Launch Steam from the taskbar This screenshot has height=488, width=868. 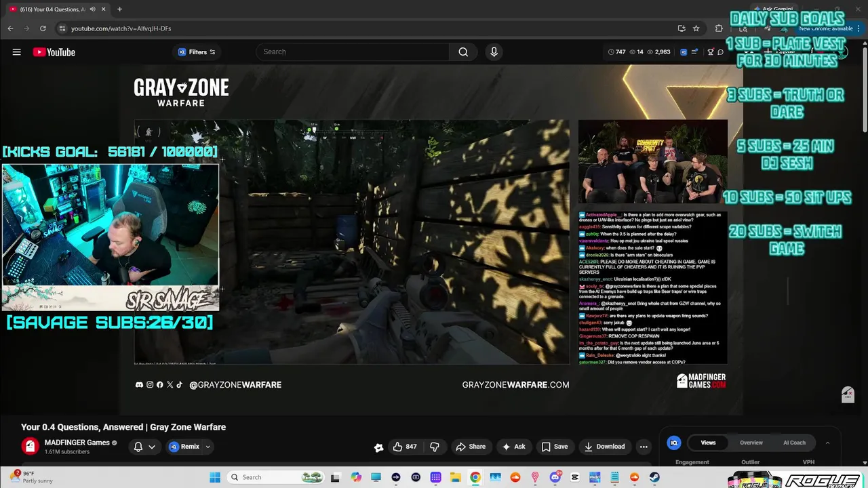coord(654,477)
